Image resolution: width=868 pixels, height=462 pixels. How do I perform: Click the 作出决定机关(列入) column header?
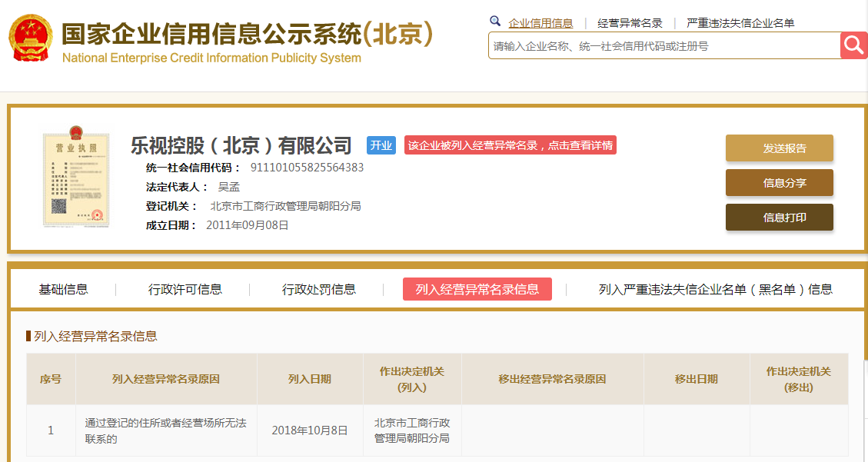[412, 379]
